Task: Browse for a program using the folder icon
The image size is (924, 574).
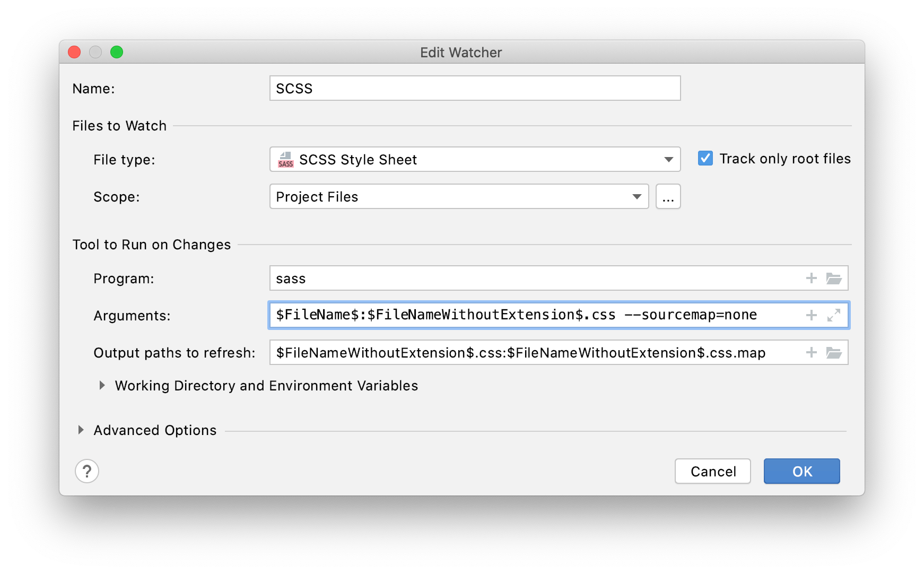Action: (x=834, y=278)
